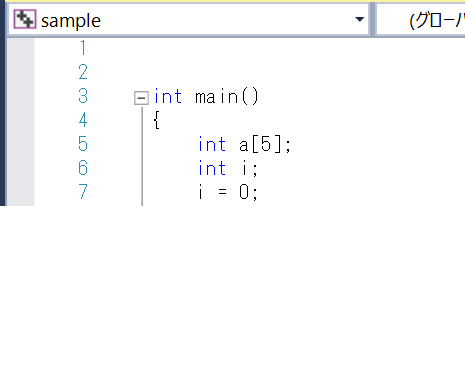Click the int keyword on line 6

[212, 168]
